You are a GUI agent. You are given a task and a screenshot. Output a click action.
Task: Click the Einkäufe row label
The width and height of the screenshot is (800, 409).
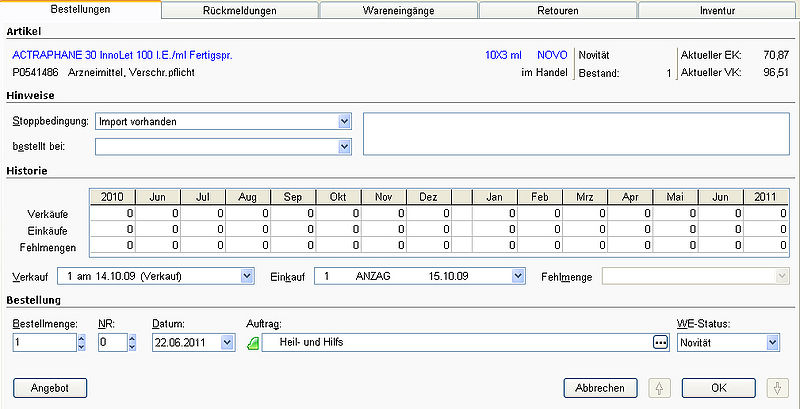pyautogui.click(x=47, y=231)
